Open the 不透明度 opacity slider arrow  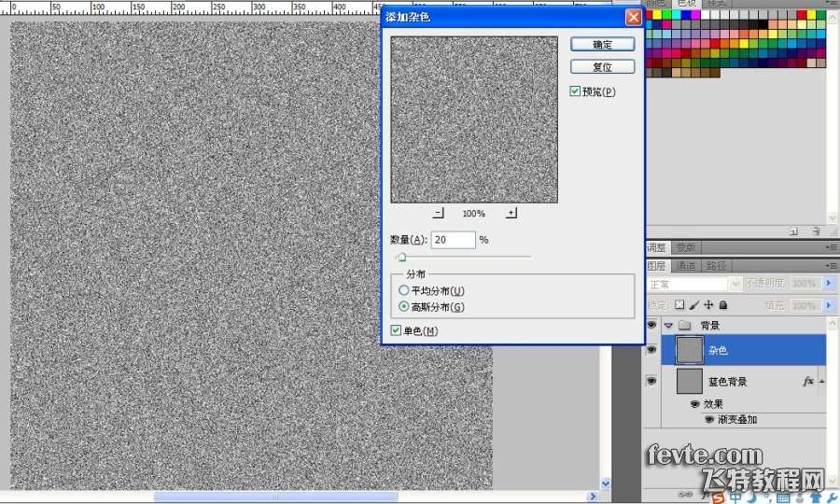tap(830, 283)
